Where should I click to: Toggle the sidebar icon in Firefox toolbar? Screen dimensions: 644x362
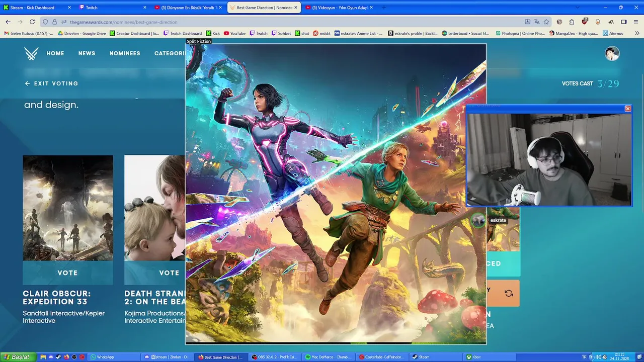[x=624, y=22]
